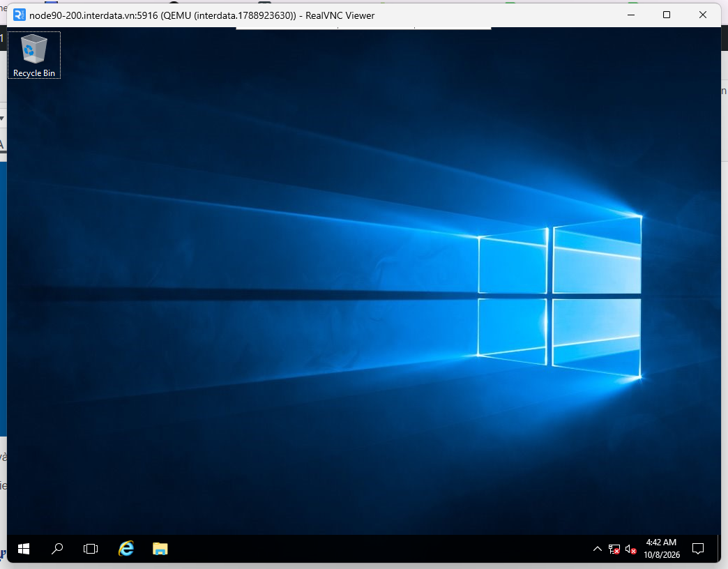
Task: Select the Recycle Bin desktop icon
Action: 34,55
